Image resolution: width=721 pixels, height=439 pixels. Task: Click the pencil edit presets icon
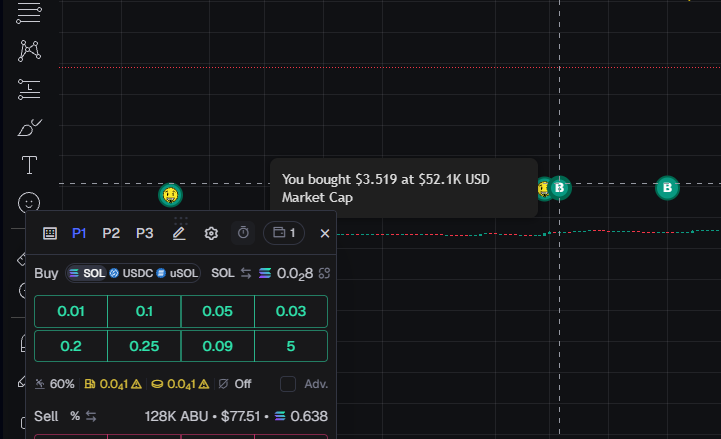[179, 233]
